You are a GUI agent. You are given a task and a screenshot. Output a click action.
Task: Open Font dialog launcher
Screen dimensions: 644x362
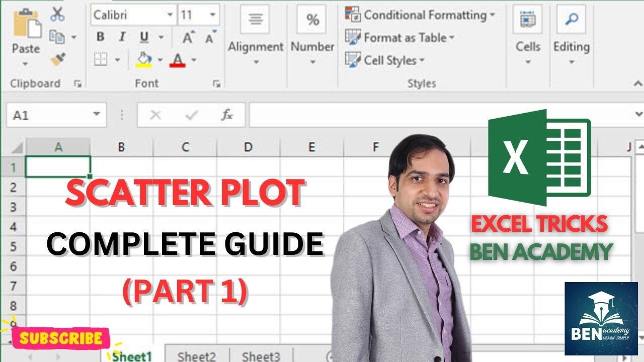217,84
